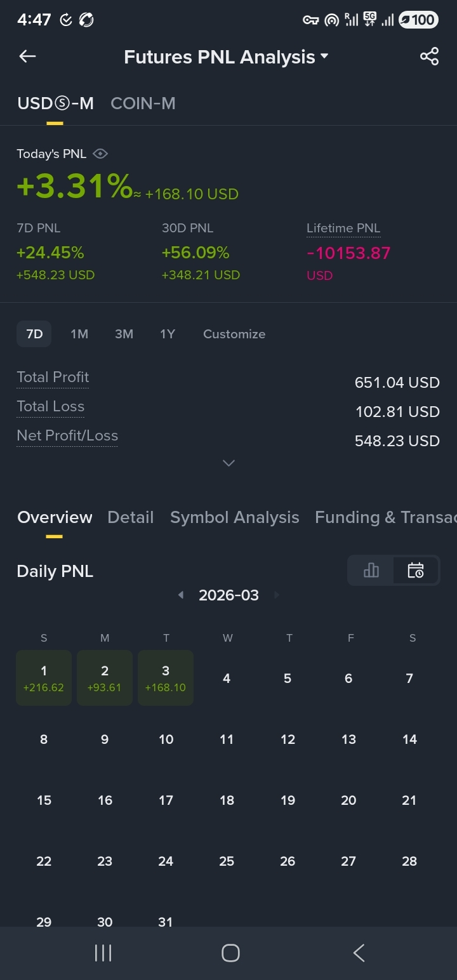The height and width of the screenshot is (980, 457).
Task: Open the share icon
Action: tap(429, 56)
